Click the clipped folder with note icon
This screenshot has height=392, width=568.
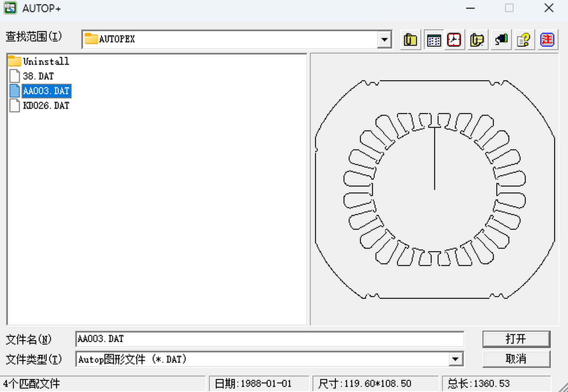tap(478, 40)
